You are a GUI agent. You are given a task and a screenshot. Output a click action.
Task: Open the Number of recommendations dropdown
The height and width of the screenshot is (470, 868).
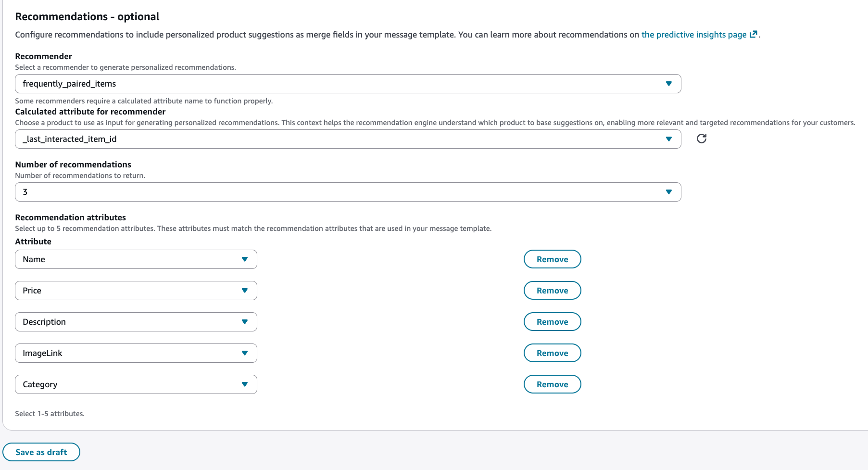pyautogui.click(x=669, y=191)
